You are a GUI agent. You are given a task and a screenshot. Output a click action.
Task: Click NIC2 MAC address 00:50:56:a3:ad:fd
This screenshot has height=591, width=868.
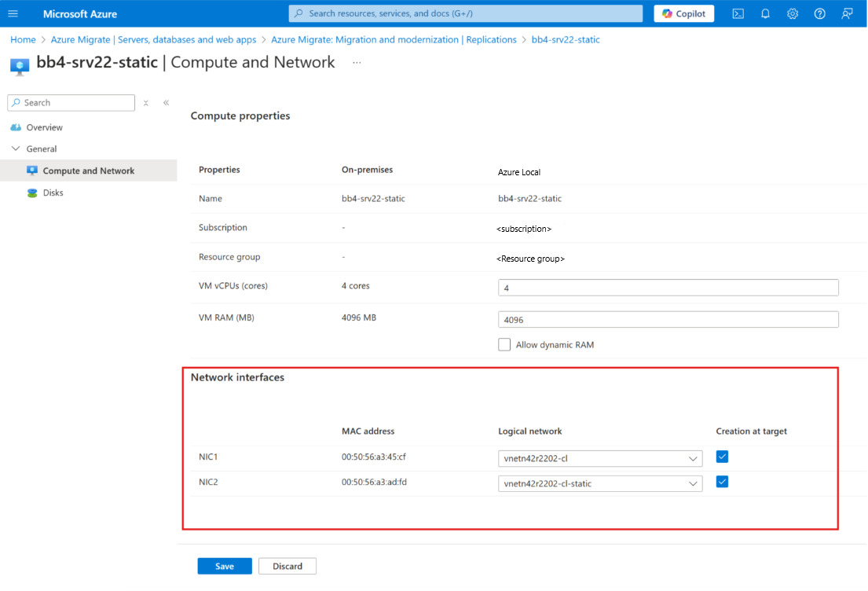click(374, 482)
